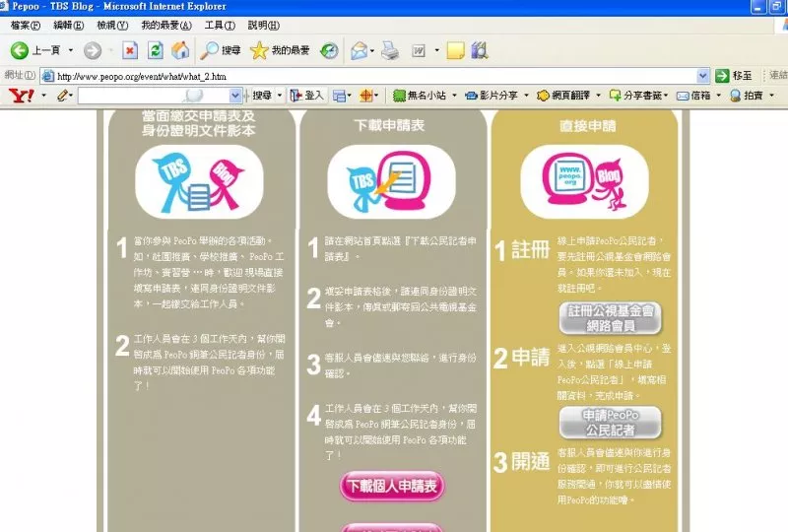Screen dimensions: 788x532
Task: Open 分享書籤 on Yahoo toolbar
Action: tap(636, 95)
